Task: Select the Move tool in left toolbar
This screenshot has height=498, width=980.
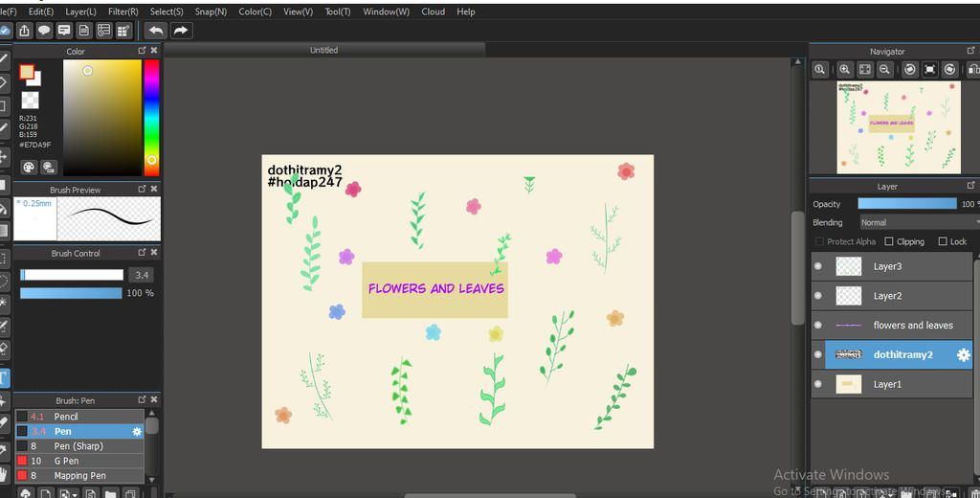Action: coord(4,156)
